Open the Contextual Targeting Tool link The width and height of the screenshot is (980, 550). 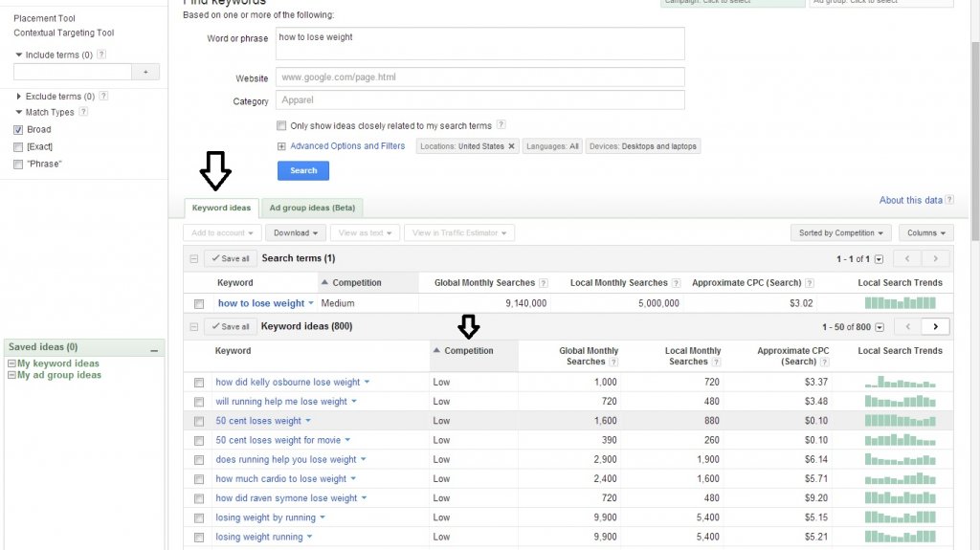(63, 33)
